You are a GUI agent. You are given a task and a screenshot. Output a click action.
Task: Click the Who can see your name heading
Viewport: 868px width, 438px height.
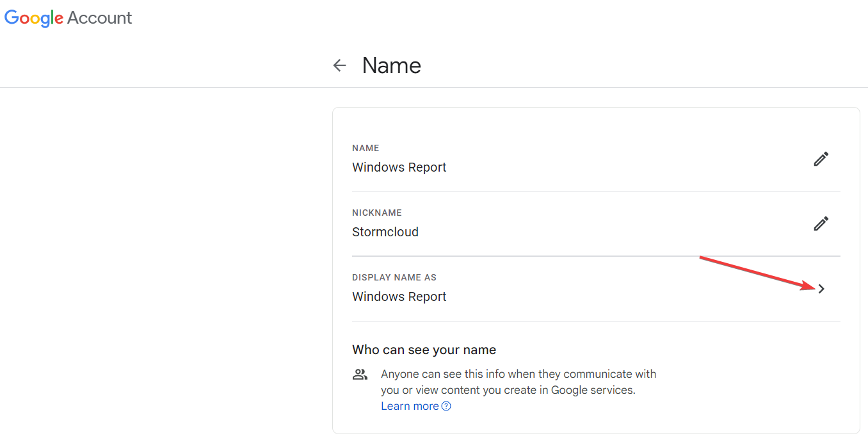[x=424, y=350]
